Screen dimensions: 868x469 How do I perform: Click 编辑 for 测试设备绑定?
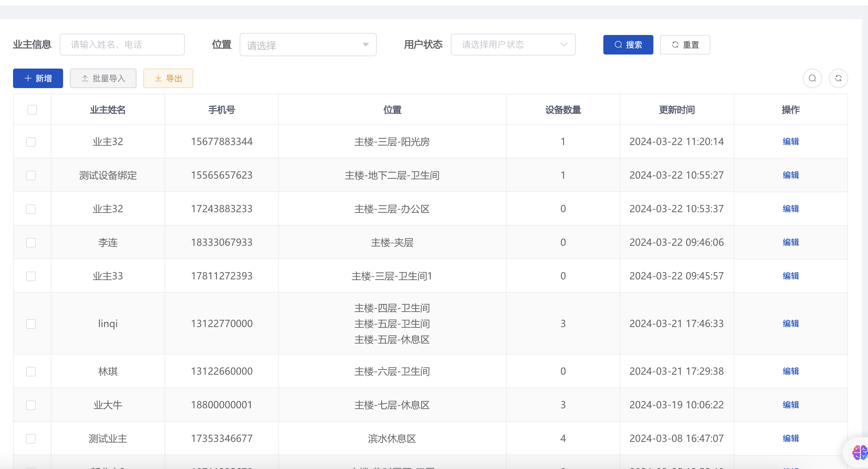click(x=791, y=175)
